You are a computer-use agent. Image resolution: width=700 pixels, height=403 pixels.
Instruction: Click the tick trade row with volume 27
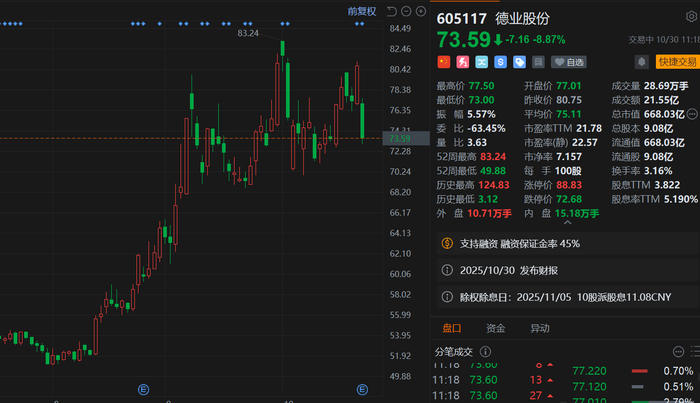pyautogui.click(x=493, y=395)
